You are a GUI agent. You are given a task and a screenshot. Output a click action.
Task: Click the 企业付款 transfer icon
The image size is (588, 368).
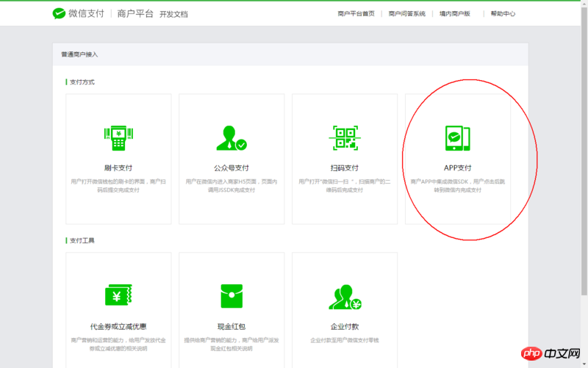344,296
